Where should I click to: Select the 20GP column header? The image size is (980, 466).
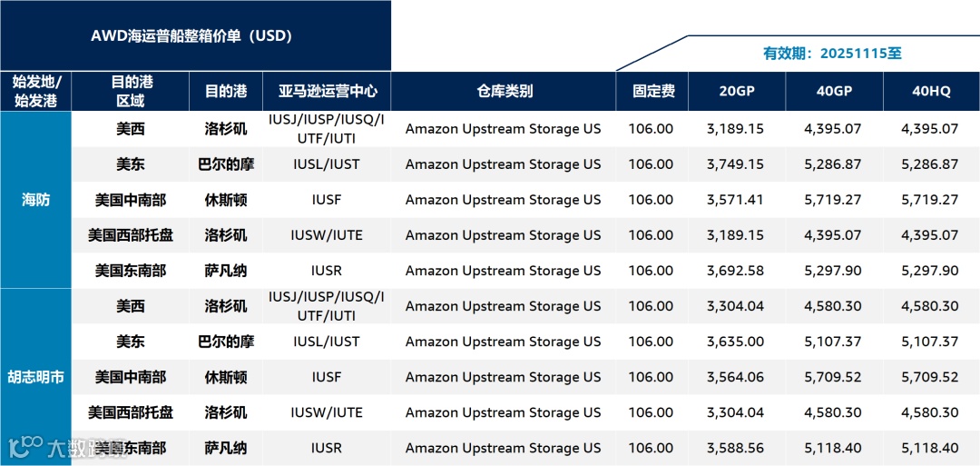[x=736, y=92]
